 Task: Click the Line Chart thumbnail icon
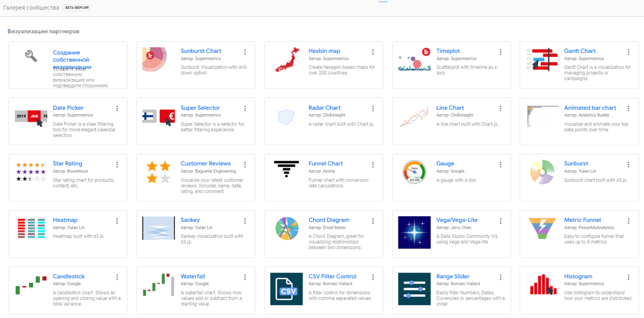[x=414, y=117]
